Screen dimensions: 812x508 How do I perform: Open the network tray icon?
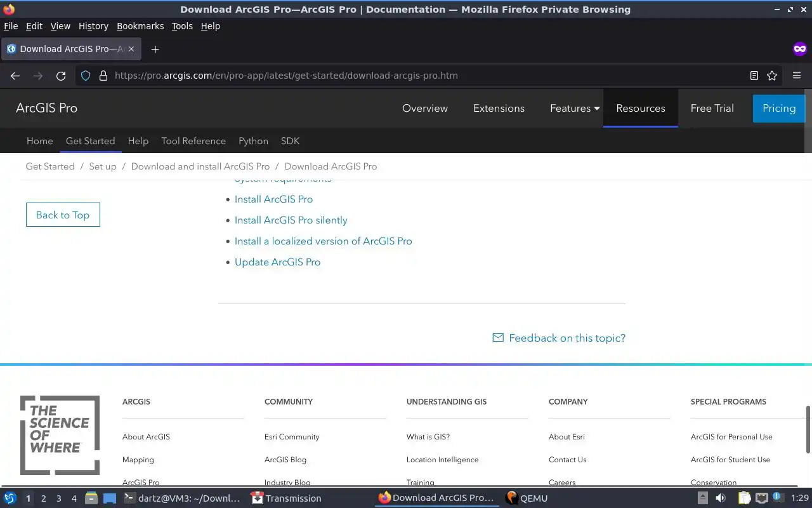click(762, 498)
